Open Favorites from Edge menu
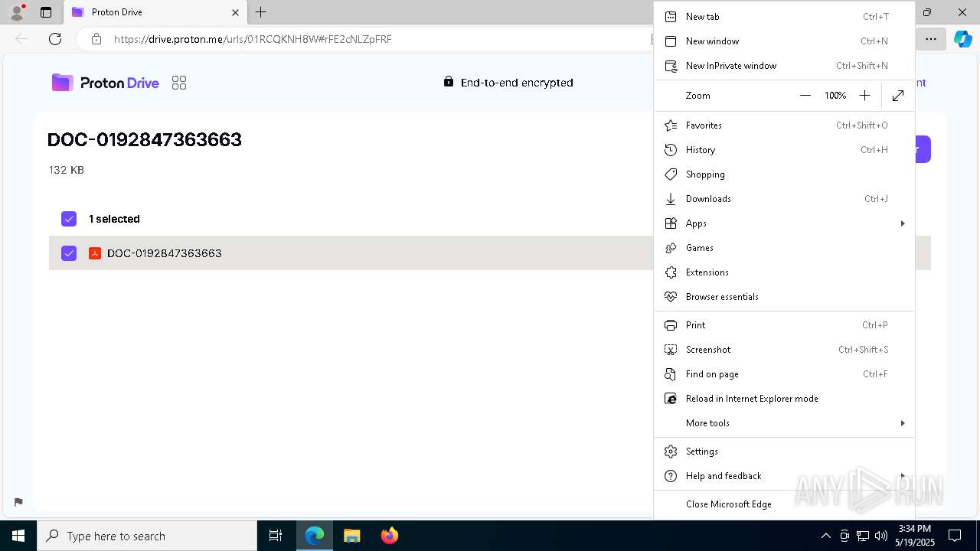This screenshot has width=980, height=551. [x=784, y=126]
